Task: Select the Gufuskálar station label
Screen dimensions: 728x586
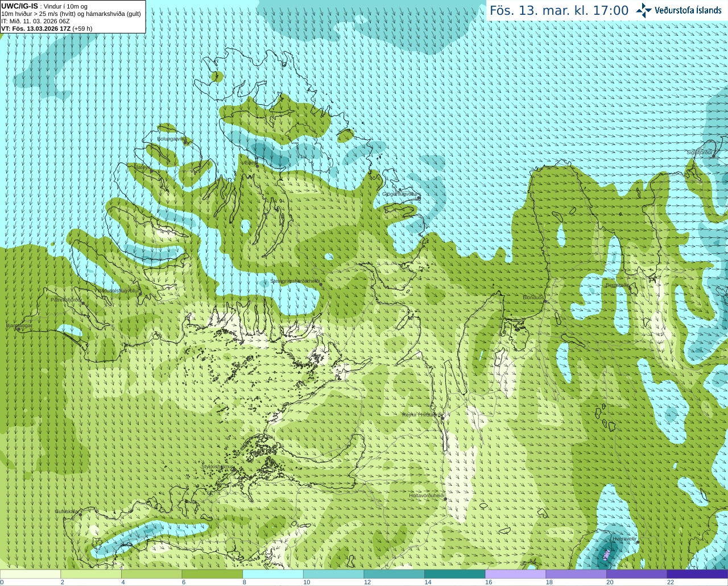Action: (x=67, y=511)
